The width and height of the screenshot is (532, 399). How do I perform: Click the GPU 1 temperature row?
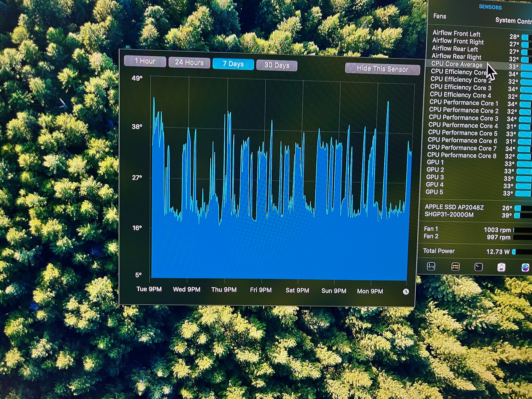[435, 162]
